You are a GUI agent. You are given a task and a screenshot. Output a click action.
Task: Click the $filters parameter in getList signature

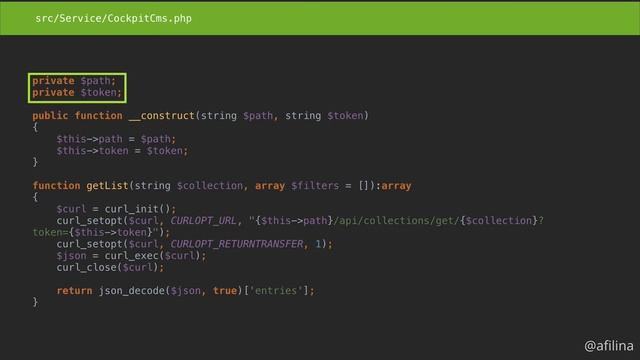315,186
